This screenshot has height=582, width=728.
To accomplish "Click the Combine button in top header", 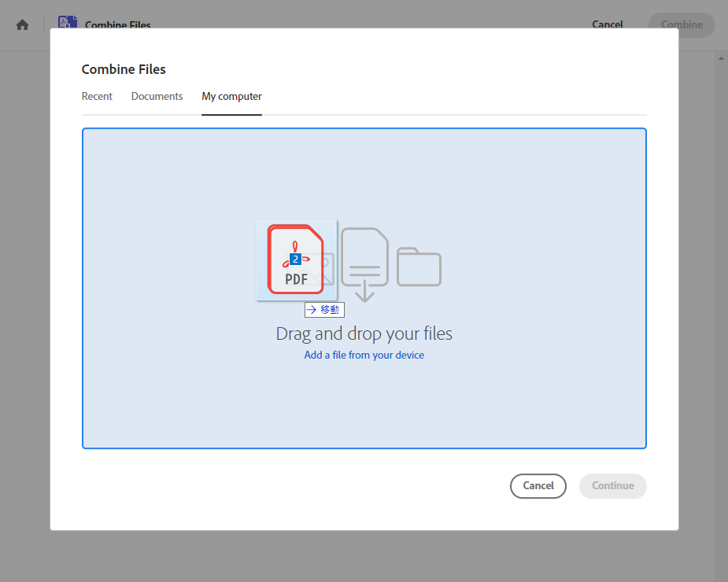I will coord(682,24).
